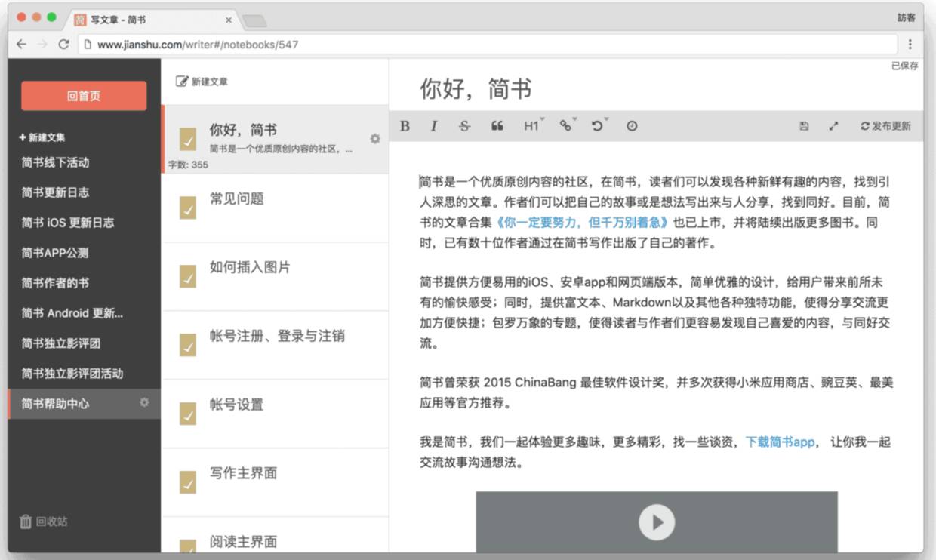Enter fullscreen writing mode
This screenshot has width=936, height=560.
833,126
